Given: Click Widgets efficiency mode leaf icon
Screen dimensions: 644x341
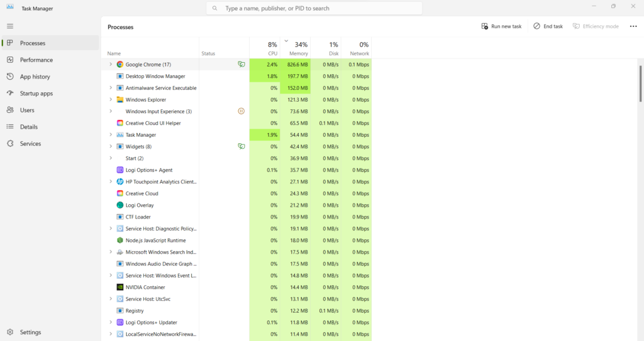Looking at the screenshot, I should pos(241,146).
